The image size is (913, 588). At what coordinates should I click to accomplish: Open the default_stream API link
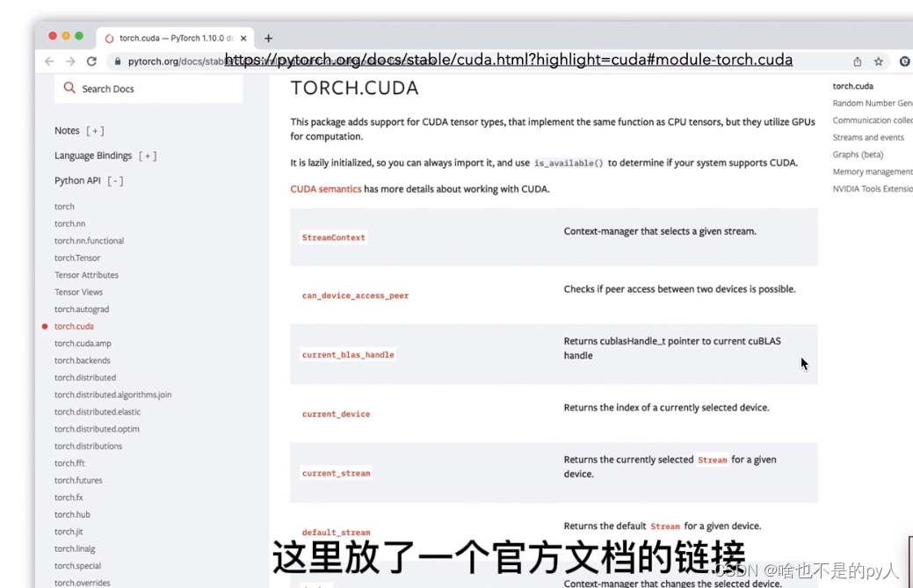click(x=336, y=532)
